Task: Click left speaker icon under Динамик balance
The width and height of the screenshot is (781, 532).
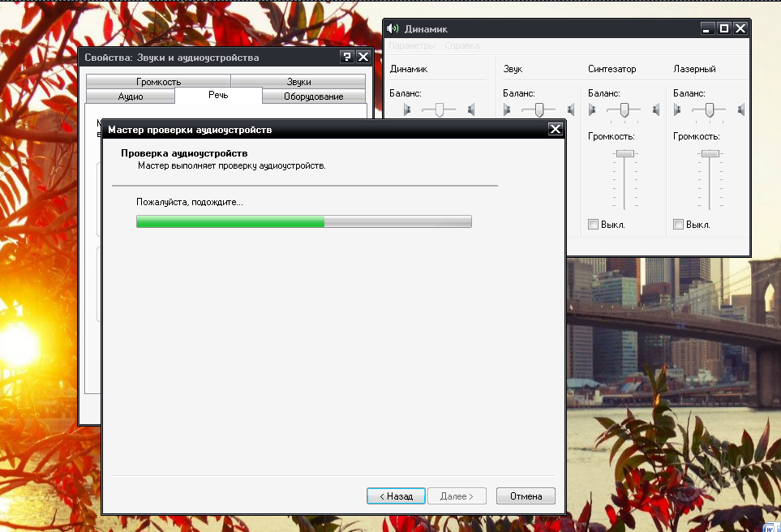Action: (408, 109)
